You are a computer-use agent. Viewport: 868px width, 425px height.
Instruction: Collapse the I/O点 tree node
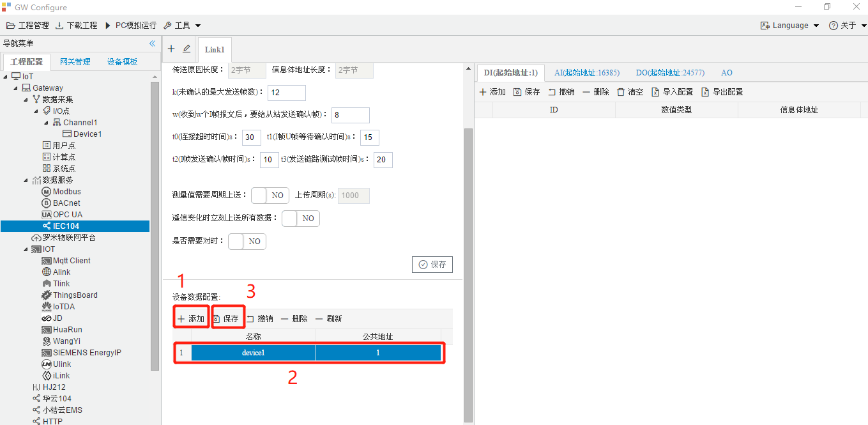click(x=36, y=111)
